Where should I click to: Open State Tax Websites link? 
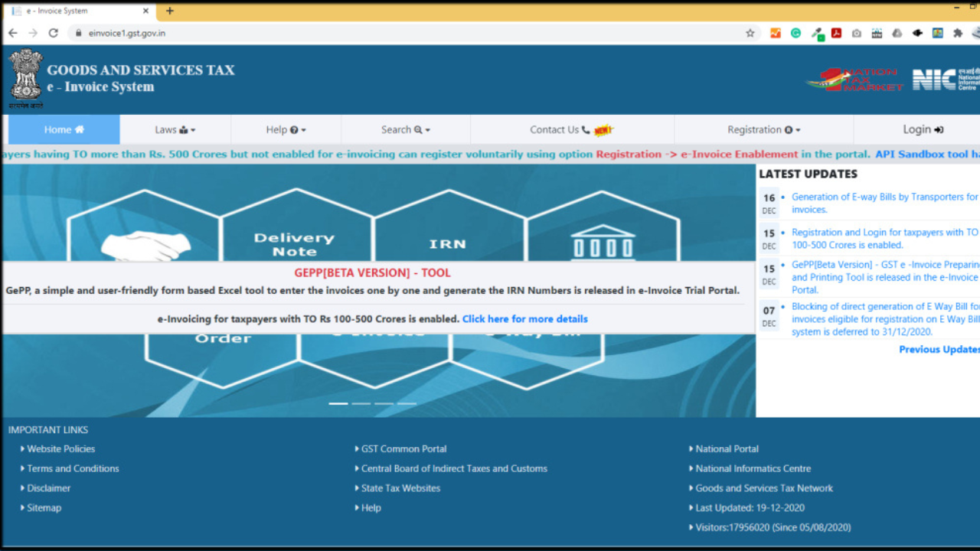click(x=401, y=488)
